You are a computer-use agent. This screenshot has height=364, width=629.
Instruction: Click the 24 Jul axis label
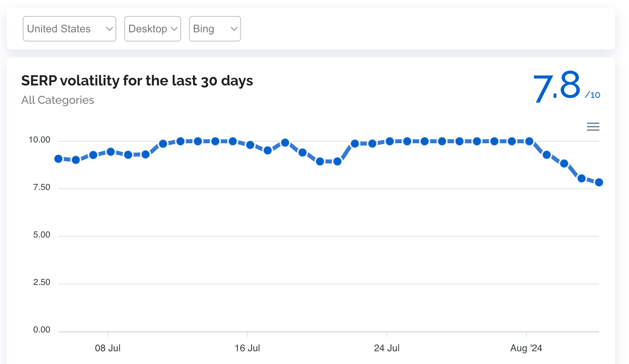[x=387, y=348]
